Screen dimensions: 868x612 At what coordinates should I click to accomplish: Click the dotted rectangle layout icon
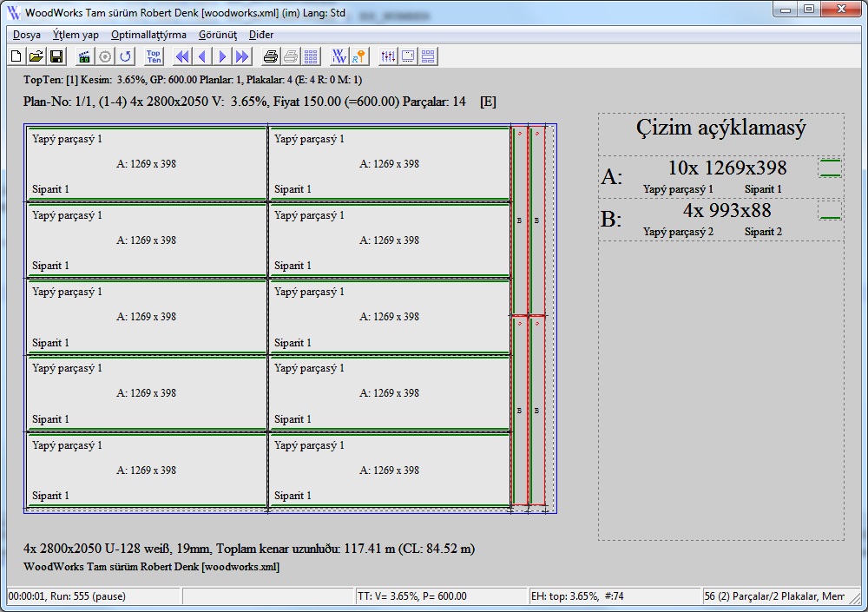click(x=408, y=56)
